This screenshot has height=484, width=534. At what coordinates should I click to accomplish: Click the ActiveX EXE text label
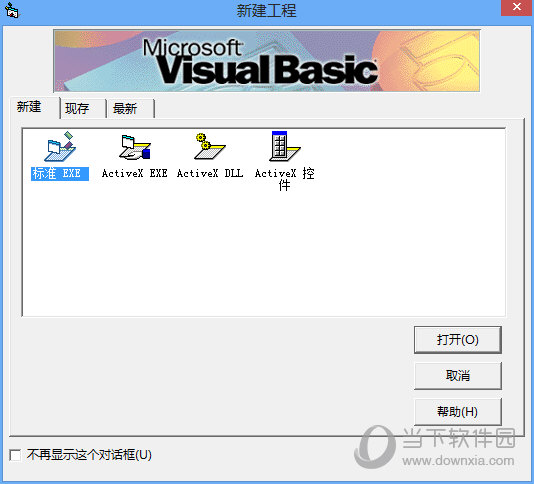pyautogui.click(x=135, y=173)
